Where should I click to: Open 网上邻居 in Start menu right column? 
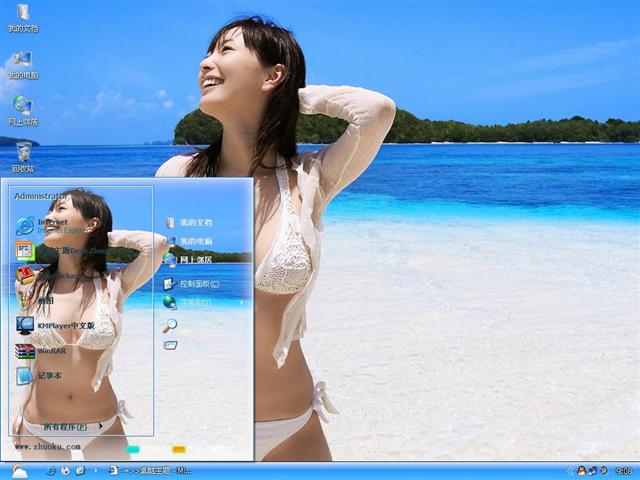click(x=188, y=260)
